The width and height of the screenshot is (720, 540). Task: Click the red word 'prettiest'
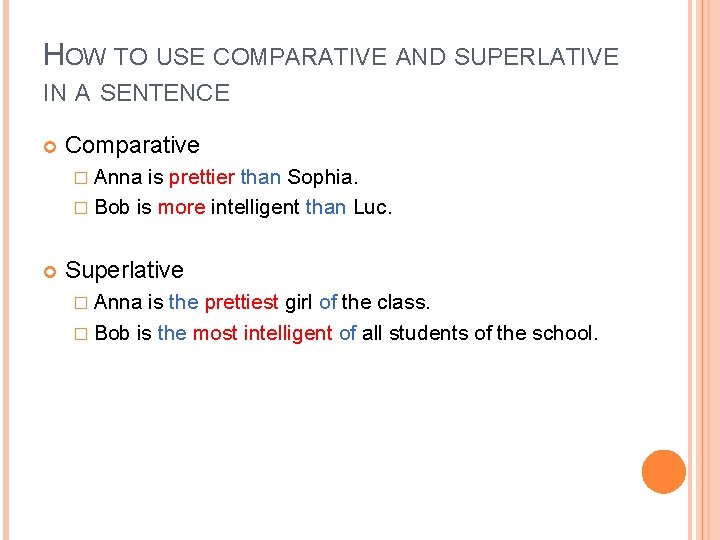click(x=242, y=303)
